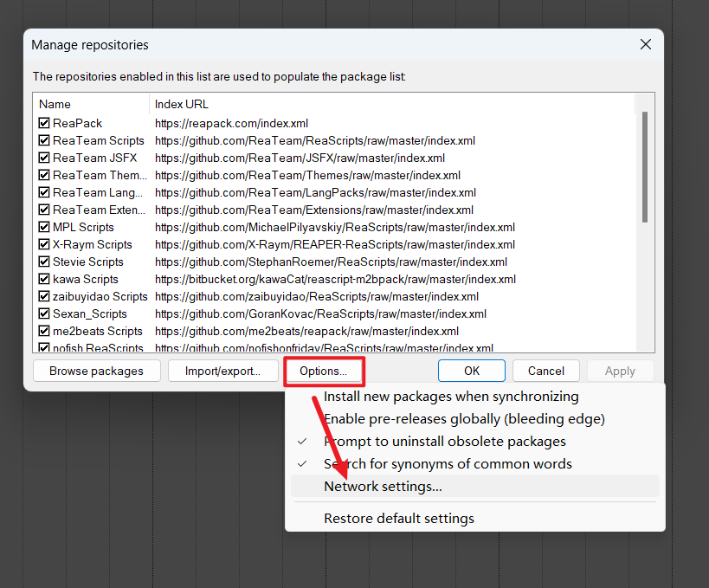Screen dimensions: 709x588
Task: Sort by the Index URL column header
Action: coord(392,104)
